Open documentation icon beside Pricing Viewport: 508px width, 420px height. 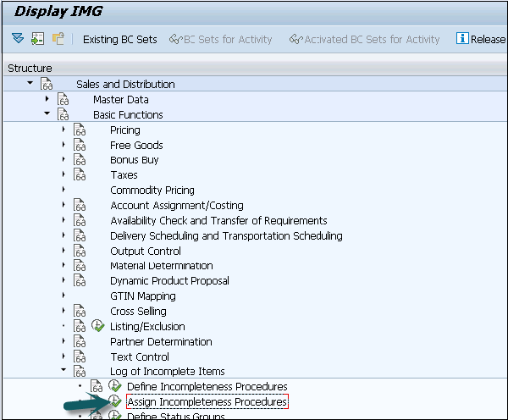80,130
